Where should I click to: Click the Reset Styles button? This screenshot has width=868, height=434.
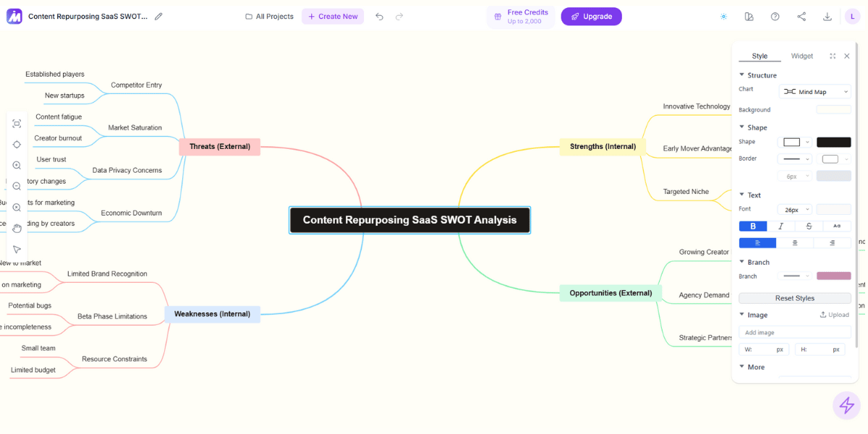click(795, 298)
